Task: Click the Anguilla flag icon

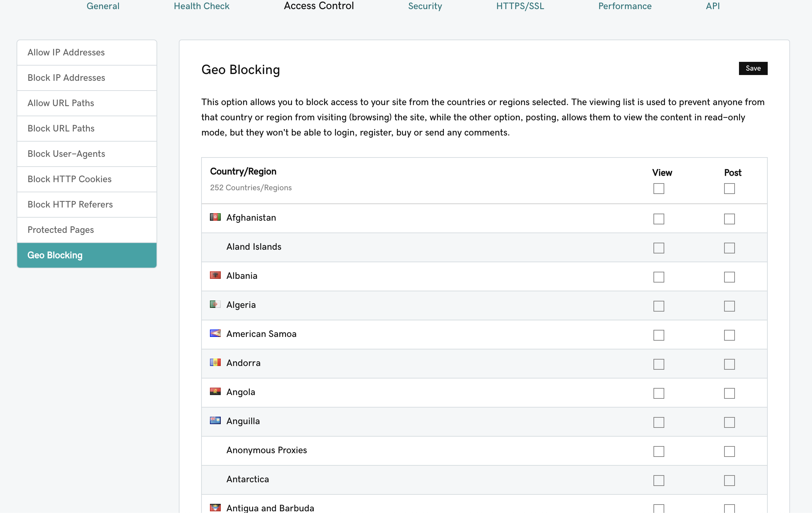Action: 215,420
